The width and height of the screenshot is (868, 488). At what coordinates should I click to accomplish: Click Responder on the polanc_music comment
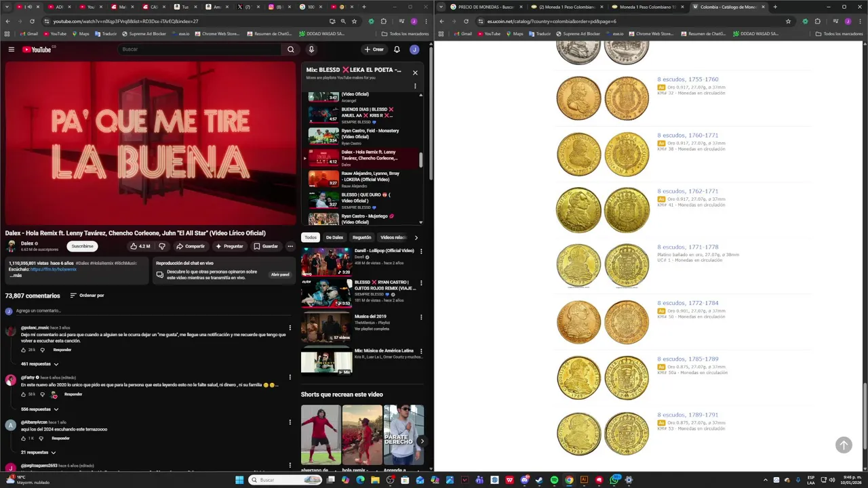[x=62, y=350]
